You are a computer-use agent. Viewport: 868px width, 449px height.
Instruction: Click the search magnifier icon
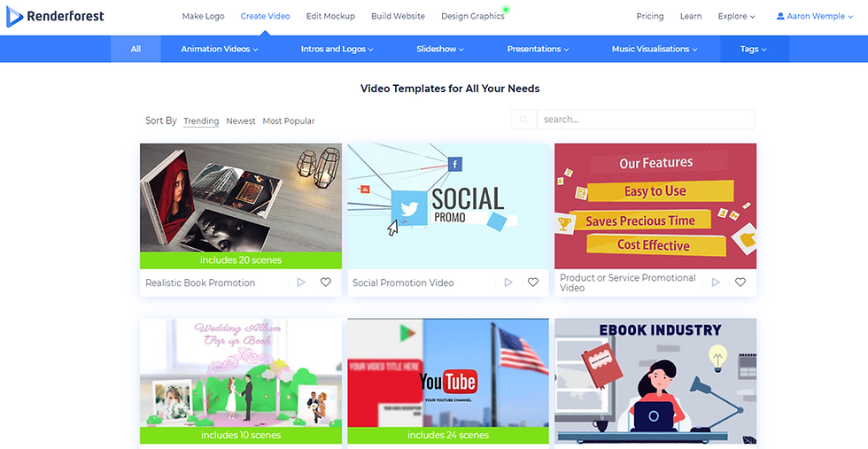(523, 120)
